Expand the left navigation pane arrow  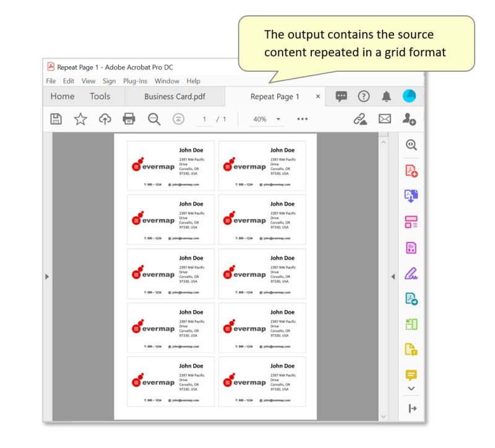click(x=47, y=277)
